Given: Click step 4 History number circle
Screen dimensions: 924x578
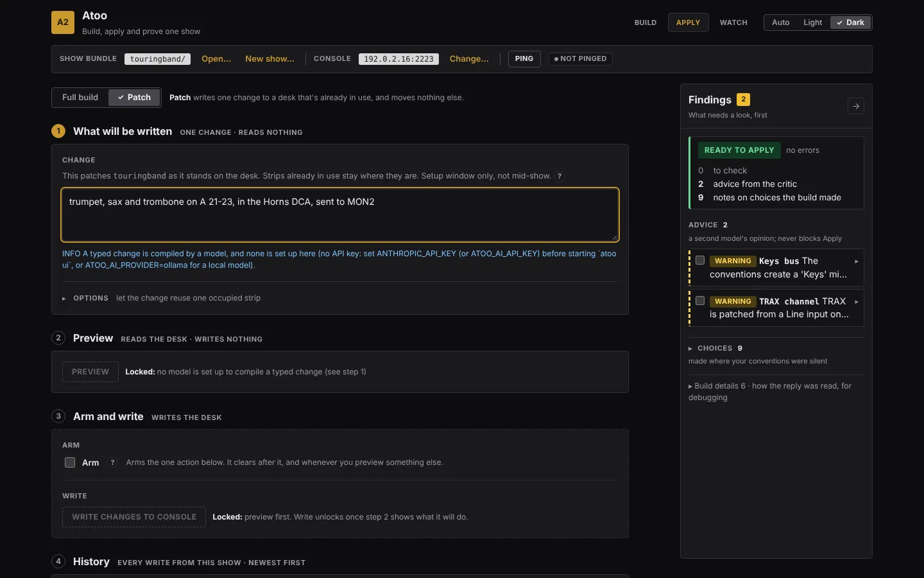Looking at the screenshot, I should coord(58,561).
